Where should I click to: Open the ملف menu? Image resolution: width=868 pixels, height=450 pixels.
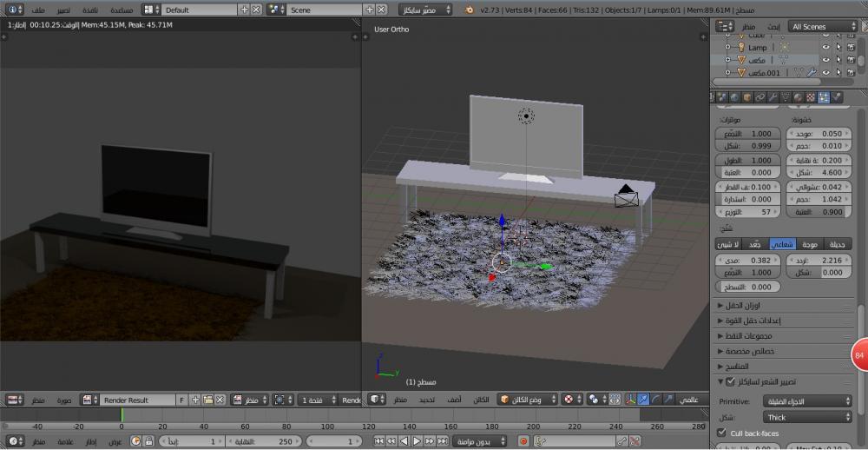coord(39,9)
